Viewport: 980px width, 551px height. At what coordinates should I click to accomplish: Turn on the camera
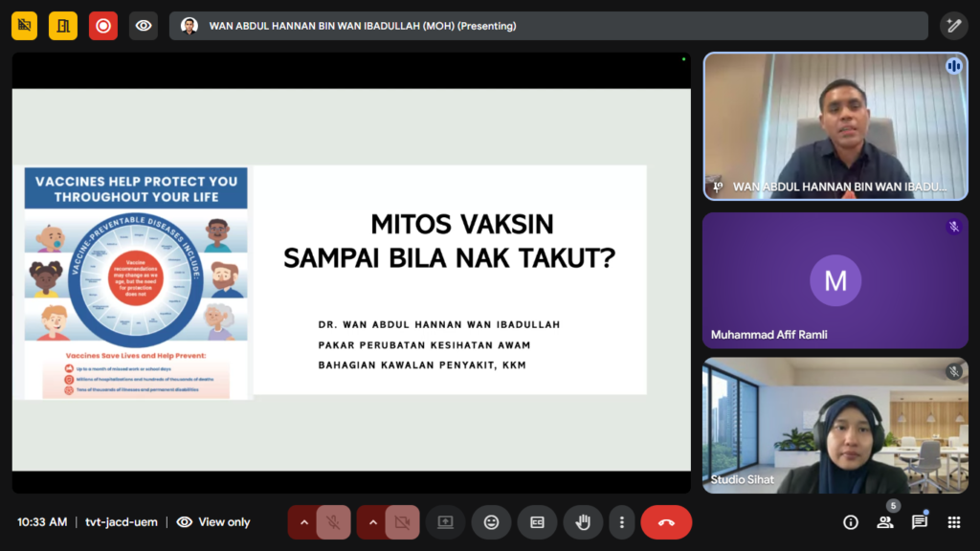(402, 522)
